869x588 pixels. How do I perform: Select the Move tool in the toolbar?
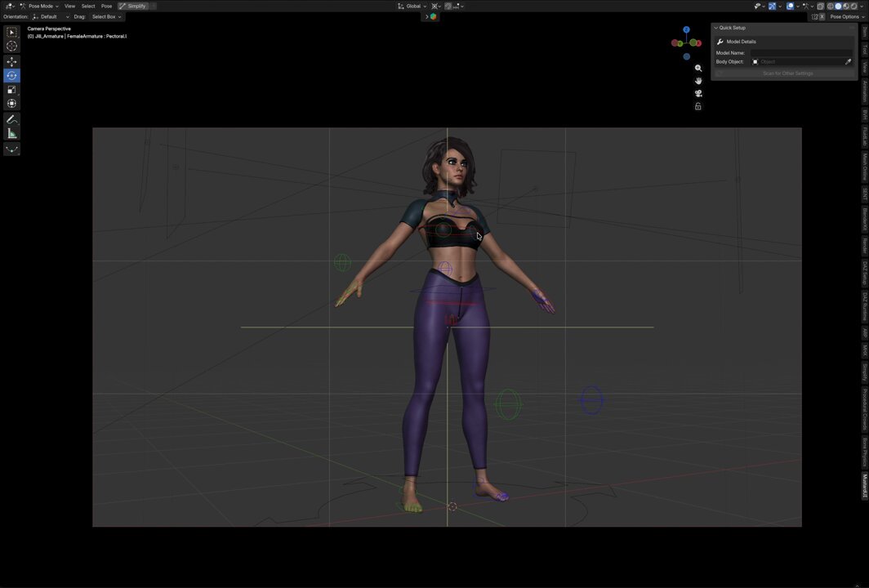click(x=11, y=61)
